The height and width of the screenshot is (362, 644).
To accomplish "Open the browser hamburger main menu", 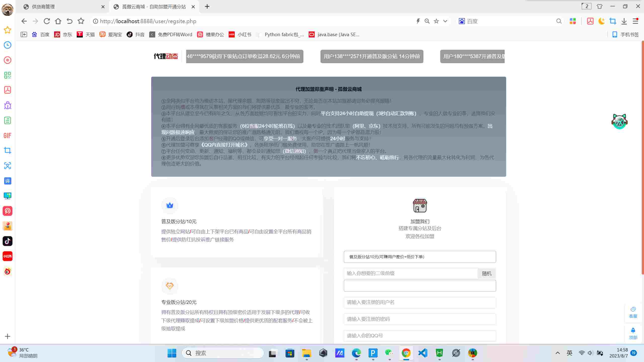I will pyautogui.click(x=635, y=21).
